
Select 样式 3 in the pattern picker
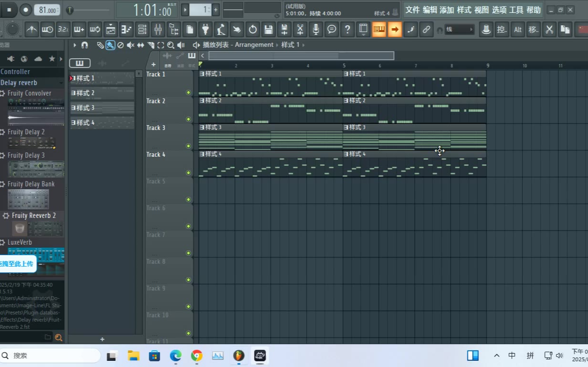tap(102, 108)
